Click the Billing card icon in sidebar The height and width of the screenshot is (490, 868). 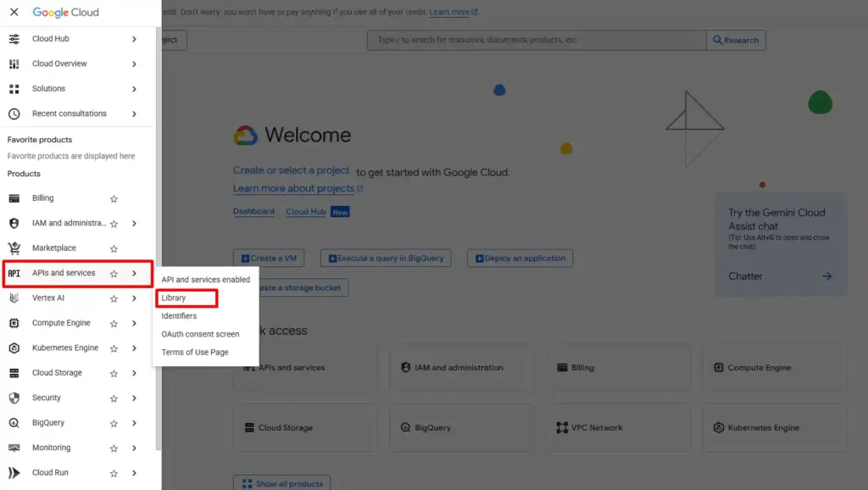(x=14, y=198)
